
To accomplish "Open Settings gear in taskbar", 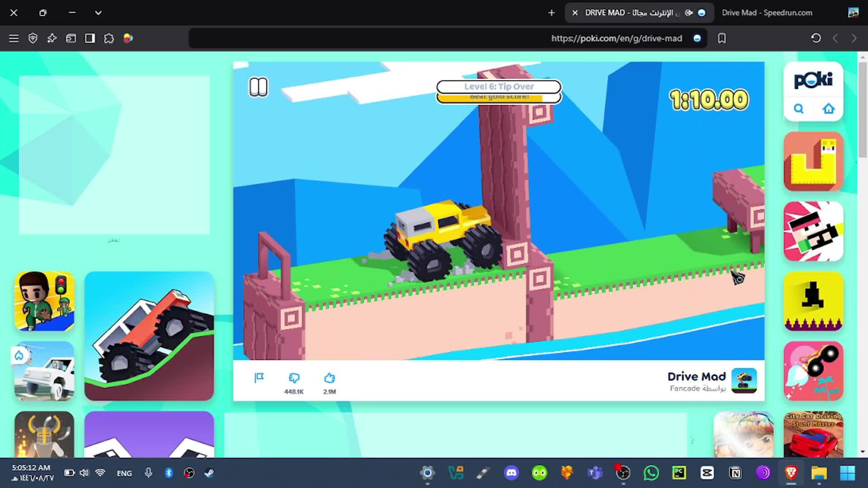I will (427, 473).
